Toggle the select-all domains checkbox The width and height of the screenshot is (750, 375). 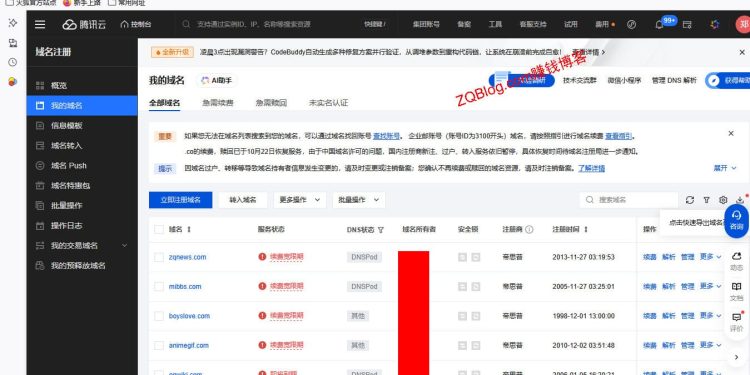coord(159,230)
